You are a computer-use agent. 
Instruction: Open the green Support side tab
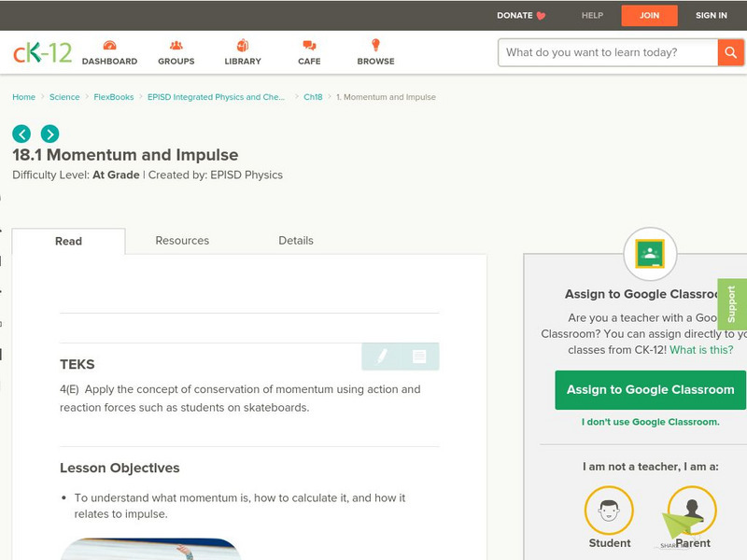pos(732,304)
